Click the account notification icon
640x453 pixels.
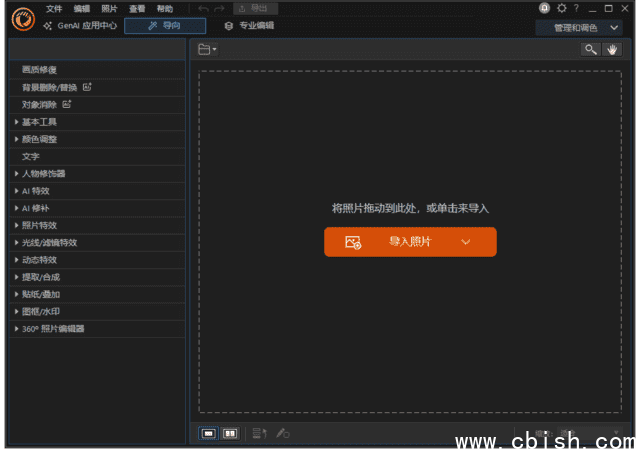tap(545, 8)
